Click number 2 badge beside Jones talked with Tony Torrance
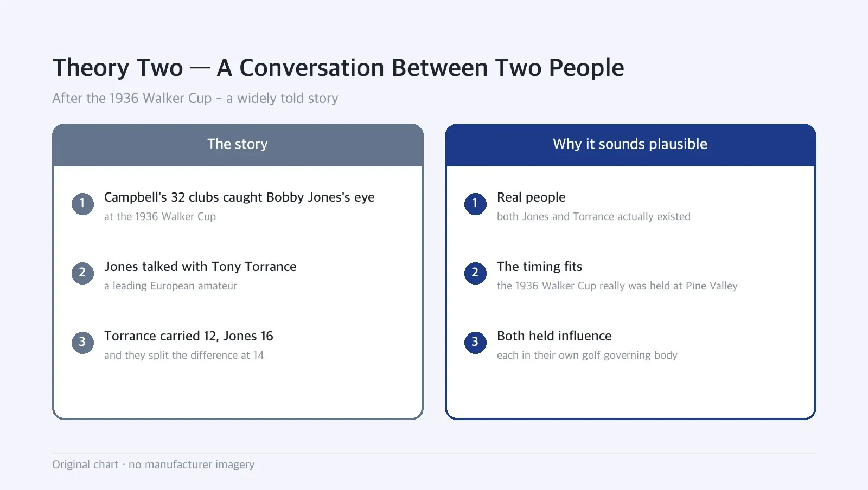868x490 pixels. [82, 273]
